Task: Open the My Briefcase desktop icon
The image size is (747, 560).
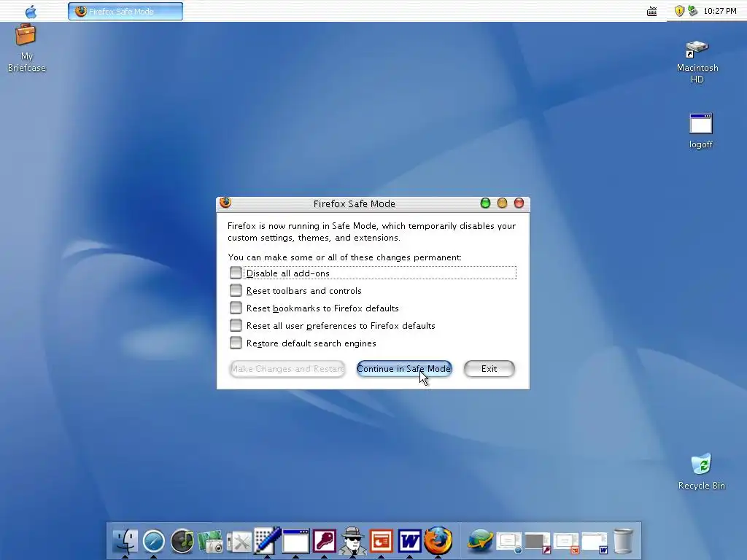Action: (x=27, y=49)
